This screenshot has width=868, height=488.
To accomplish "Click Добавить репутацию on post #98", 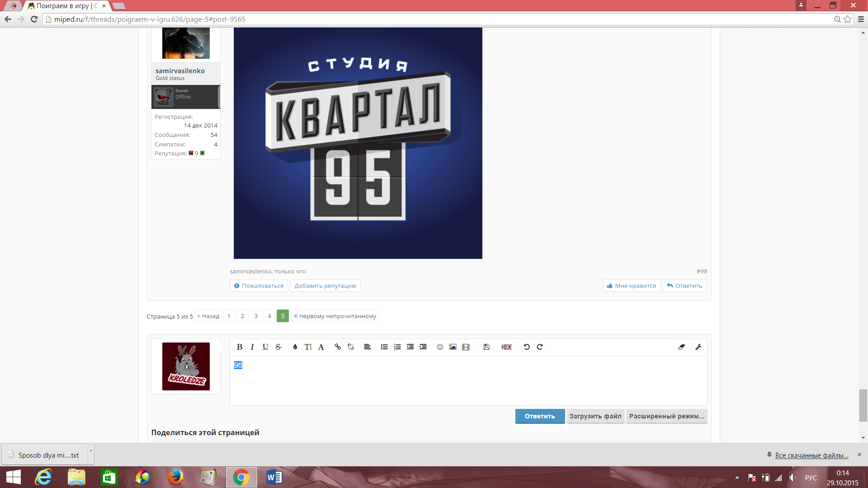I will click(325, 286).
